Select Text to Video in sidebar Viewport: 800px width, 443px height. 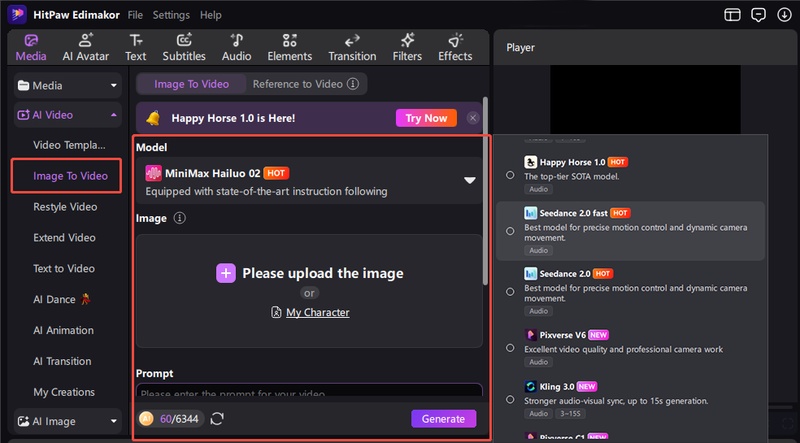64,268
